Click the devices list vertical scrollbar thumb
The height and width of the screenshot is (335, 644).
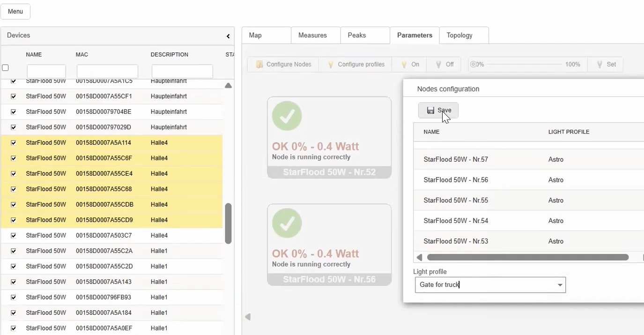pyautogui.click(x=228, y=223)
